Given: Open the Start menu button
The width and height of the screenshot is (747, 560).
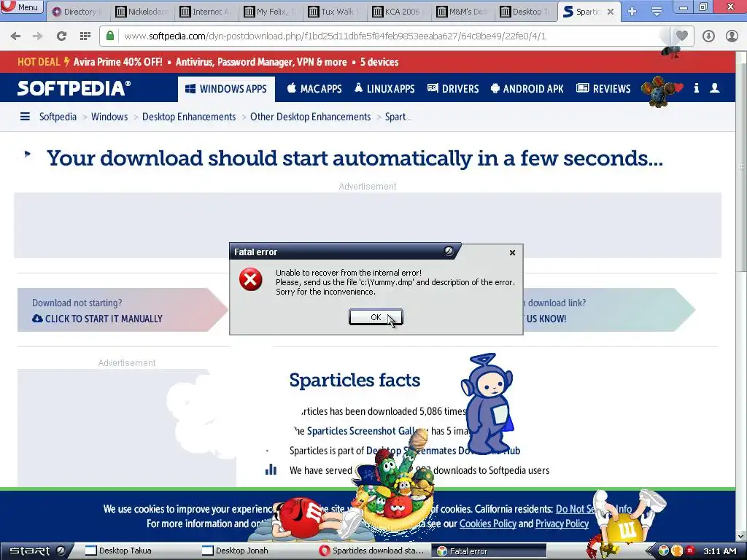Looking at the screenshot, I should [x=36, y=551].
